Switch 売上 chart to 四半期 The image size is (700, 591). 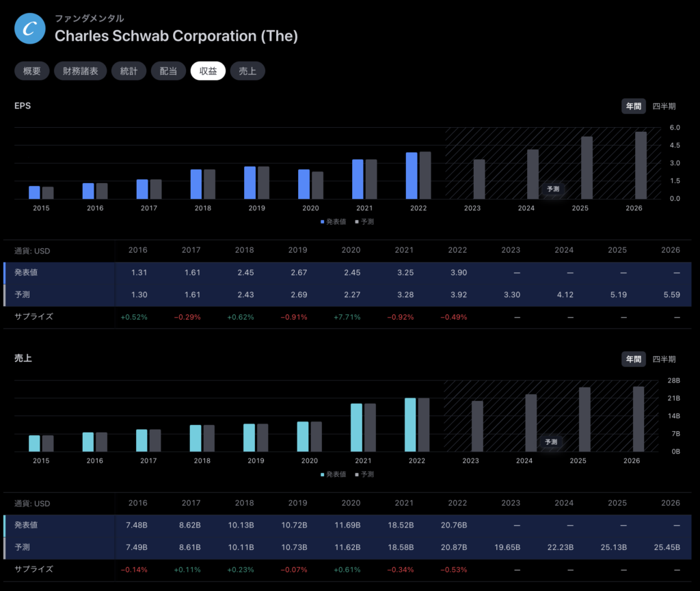pyautogui.click(x=664, y=359)
